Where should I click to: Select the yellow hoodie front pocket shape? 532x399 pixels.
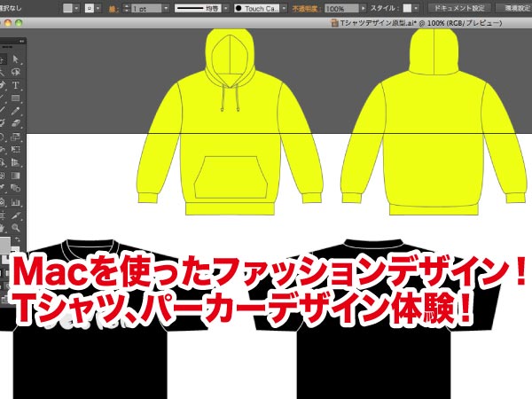231,177
